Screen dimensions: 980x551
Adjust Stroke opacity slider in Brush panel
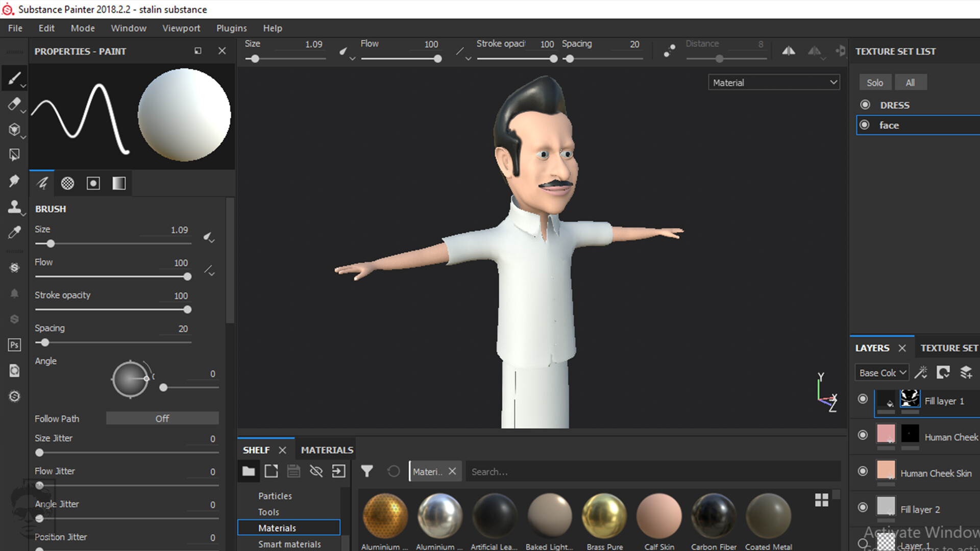[x=113, y=310]
